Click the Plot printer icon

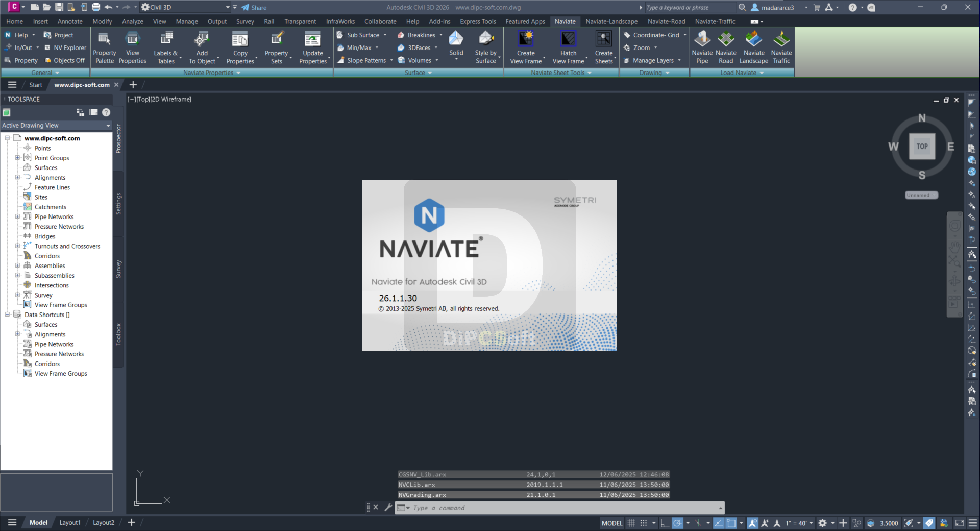coord(96,7)
